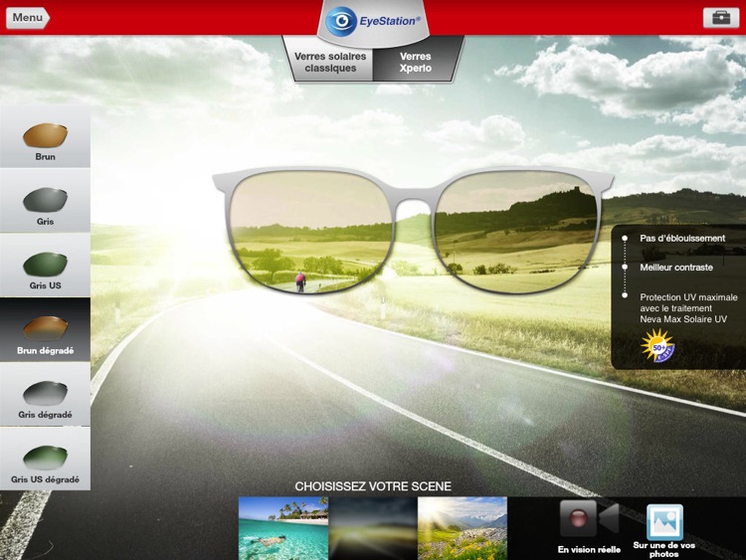746x560 pixels.
Task: Tap the CHOISISSEZ VOTRE SCENE heading
Action: 373,486
